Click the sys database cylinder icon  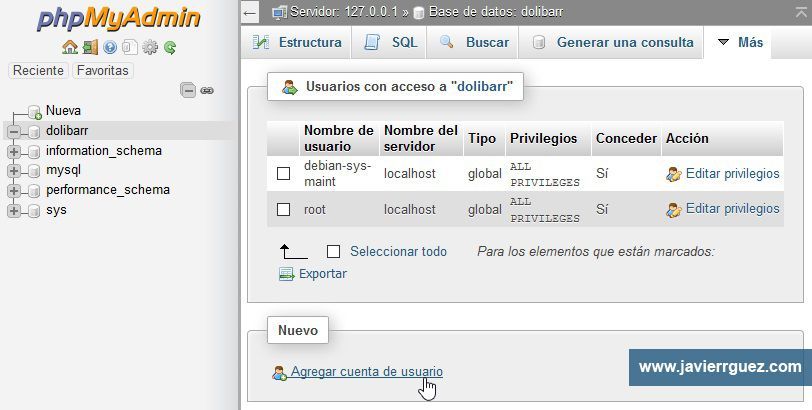coord(34,211)
